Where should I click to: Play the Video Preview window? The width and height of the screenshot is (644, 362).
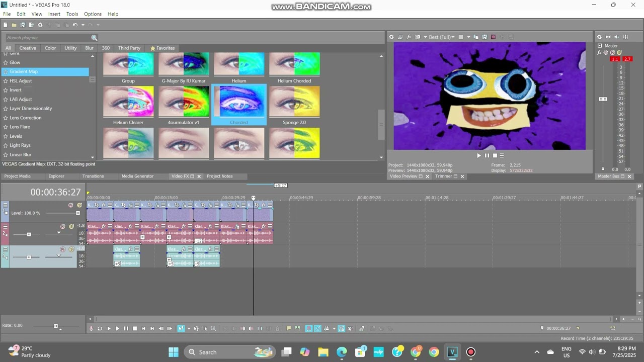click(479, 155)
